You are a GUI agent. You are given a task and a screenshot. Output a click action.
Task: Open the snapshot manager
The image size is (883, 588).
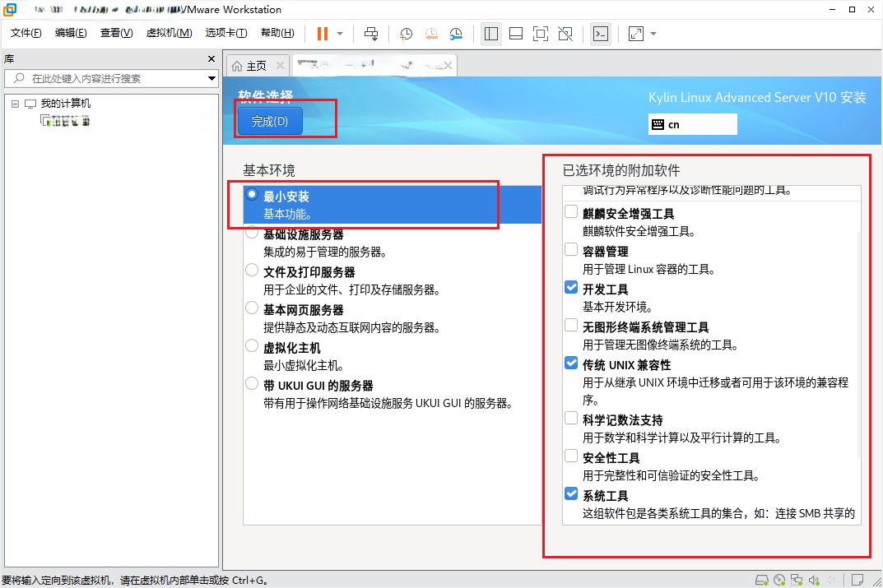point(456,34)
